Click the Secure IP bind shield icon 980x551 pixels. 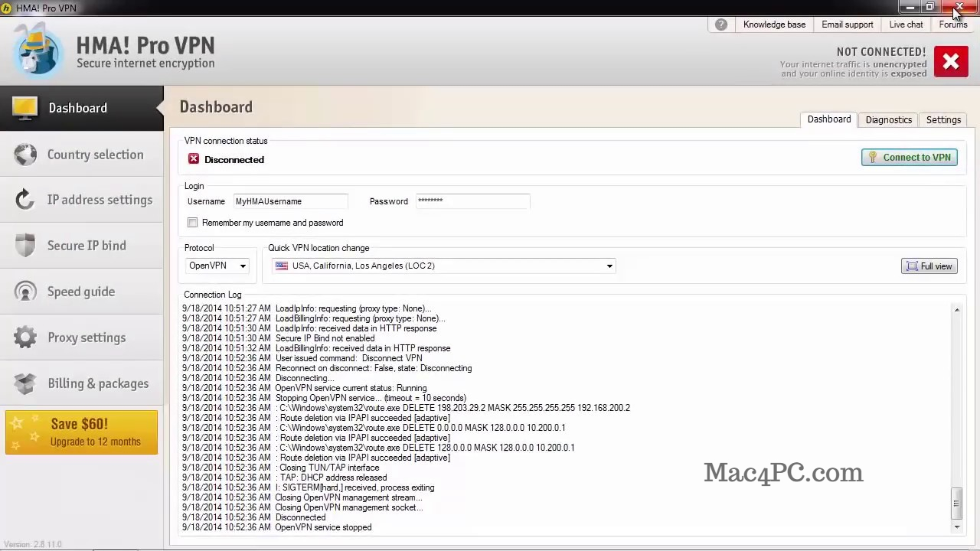point(25,246)
